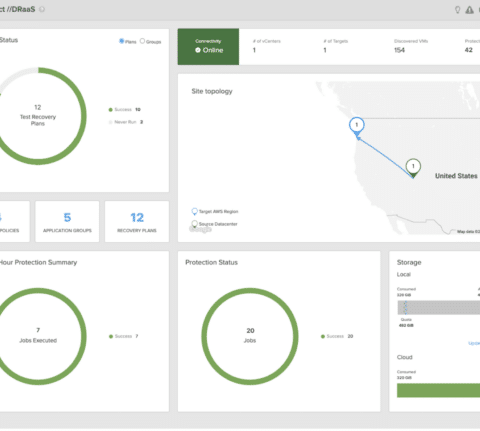
Task: Click the green Connectivity Online tile
Action: pos(208,47)
